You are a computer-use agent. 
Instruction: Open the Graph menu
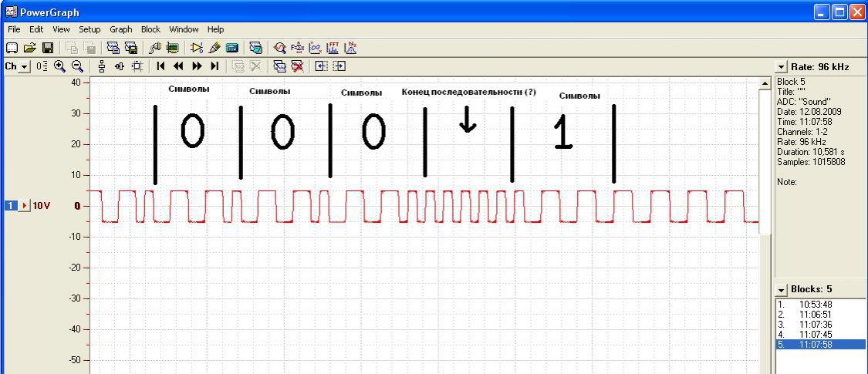click(120, 29)
